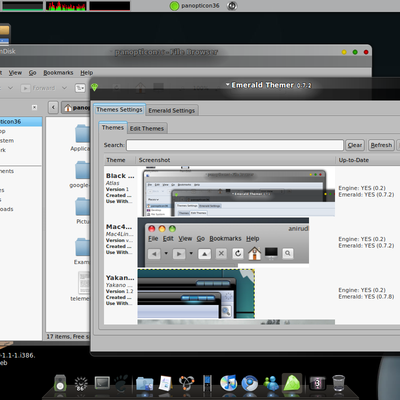Viewport: 400px width, 400px height.
Task: Launch the music player disc icon
Action: [x=229, y=383]
